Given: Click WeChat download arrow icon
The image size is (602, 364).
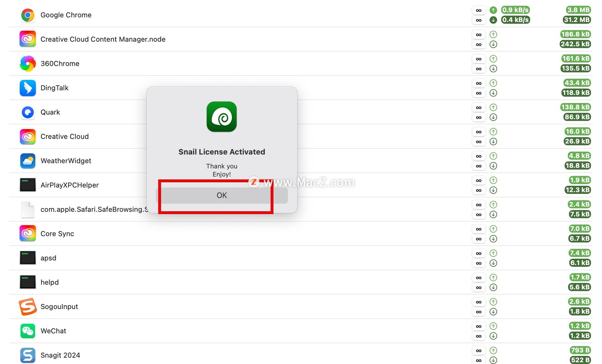Looking at the screenshot, I should [493, 336].
